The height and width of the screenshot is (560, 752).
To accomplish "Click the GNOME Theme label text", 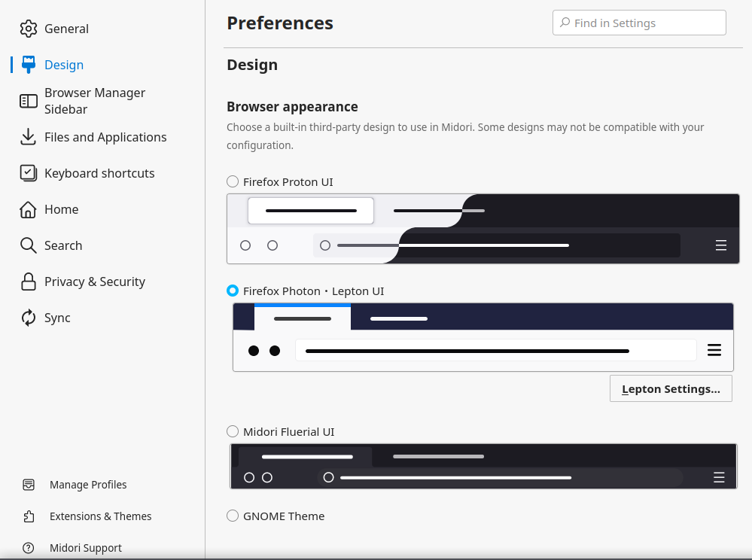I will point(284,516).
